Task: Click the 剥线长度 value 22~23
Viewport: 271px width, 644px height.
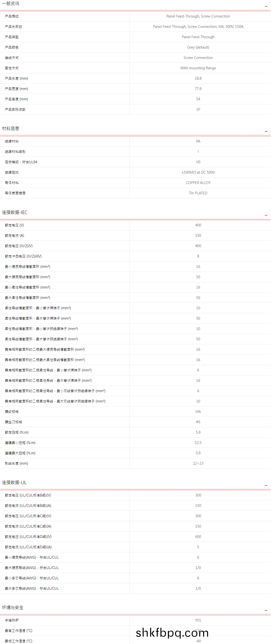Action: pyautogui.click(x=198, y=463)
